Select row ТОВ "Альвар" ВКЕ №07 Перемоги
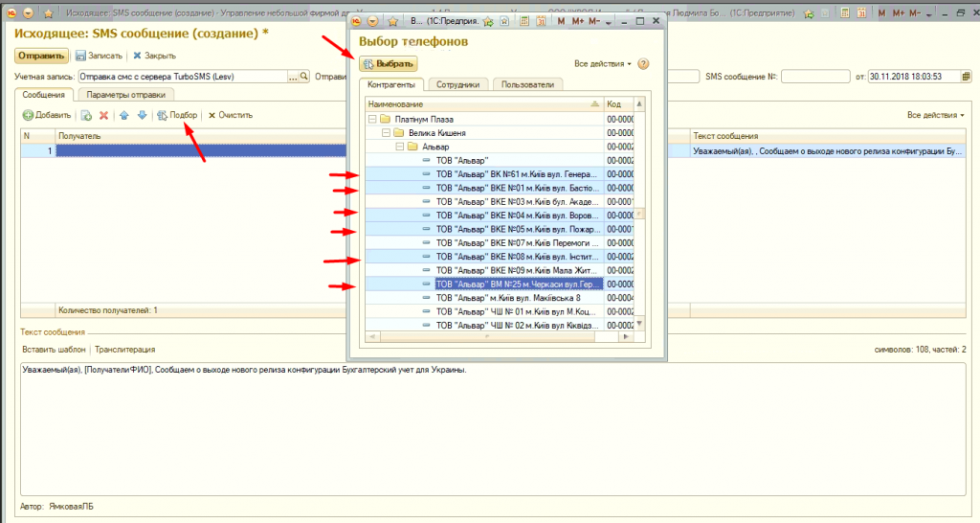Viewport: 980px width, 523px height. point(500,242)
